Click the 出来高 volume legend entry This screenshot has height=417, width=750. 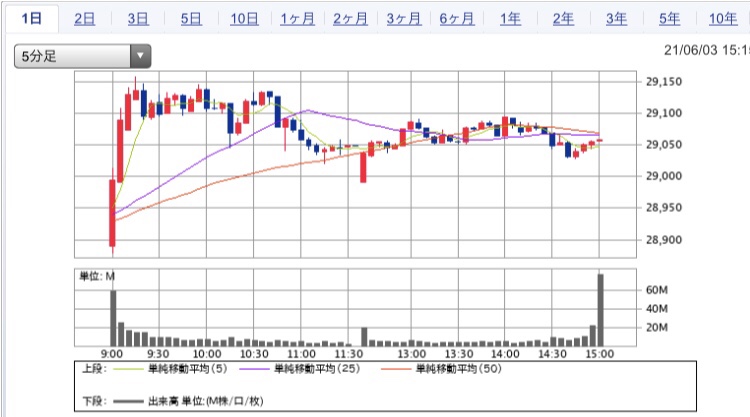[x=206, y=401]
